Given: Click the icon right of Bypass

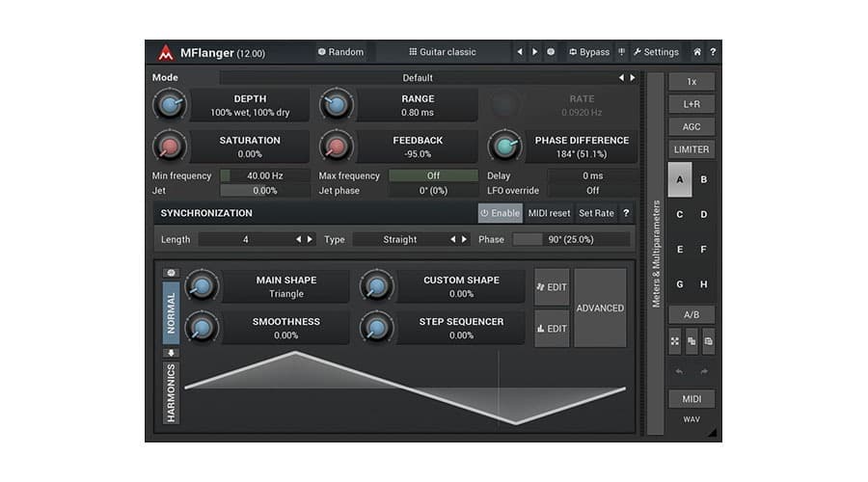Looking at the screenshot, I should tap(622, 52).
